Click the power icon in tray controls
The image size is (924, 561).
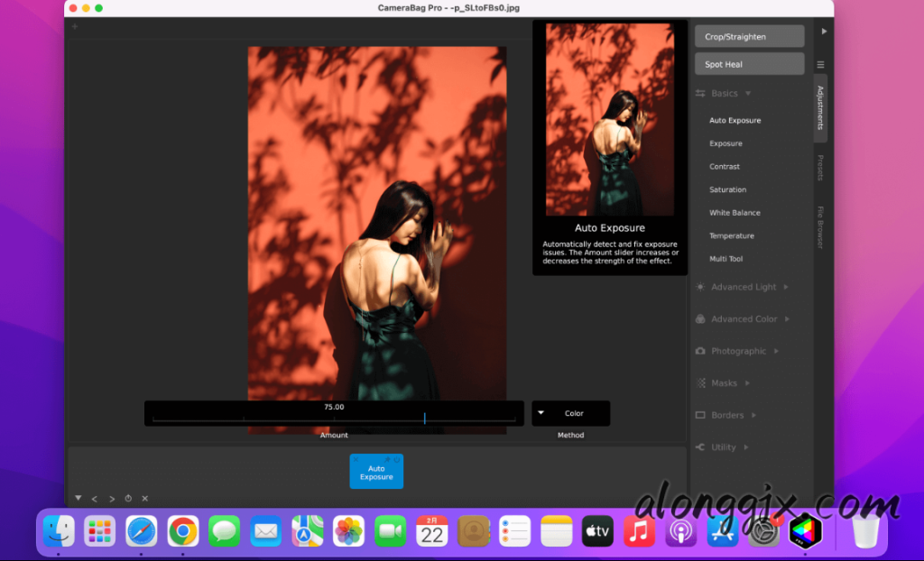point(128,499)
